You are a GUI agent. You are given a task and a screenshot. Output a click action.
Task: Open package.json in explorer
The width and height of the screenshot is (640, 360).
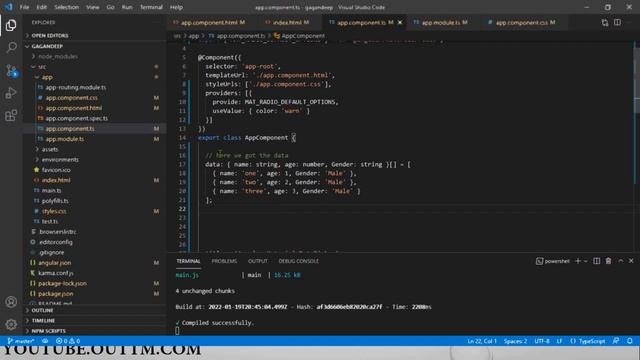[56, 294]
